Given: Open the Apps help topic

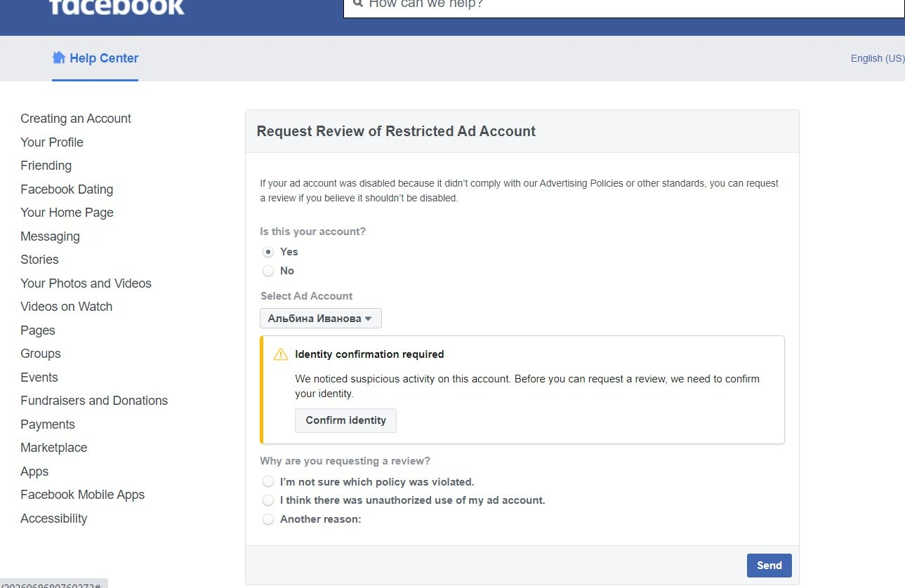Looking at the screenshot, I should pyautogui.click(x=34, y=472).
